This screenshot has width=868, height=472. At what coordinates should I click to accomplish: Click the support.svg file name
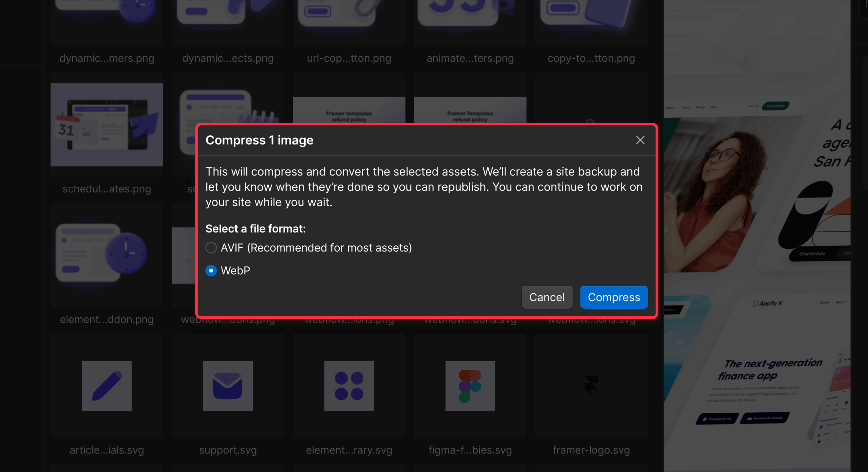click(x=228, y=450)
